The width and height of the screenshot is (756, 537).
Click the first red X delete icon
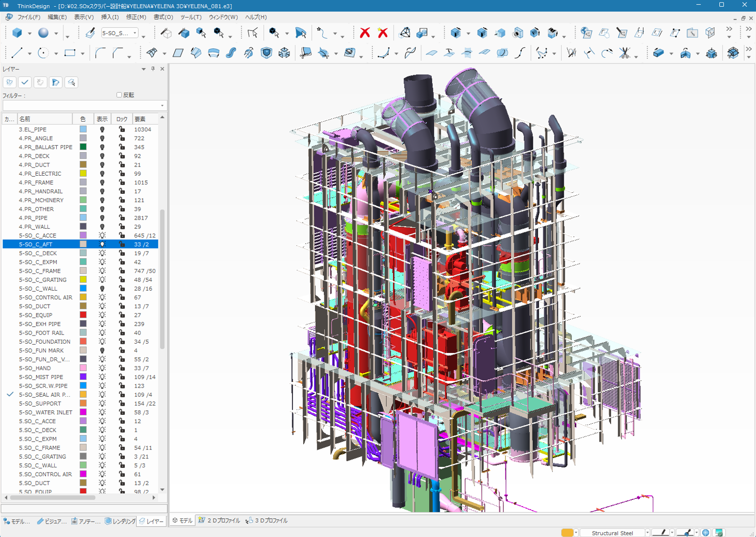pos(365,33)
